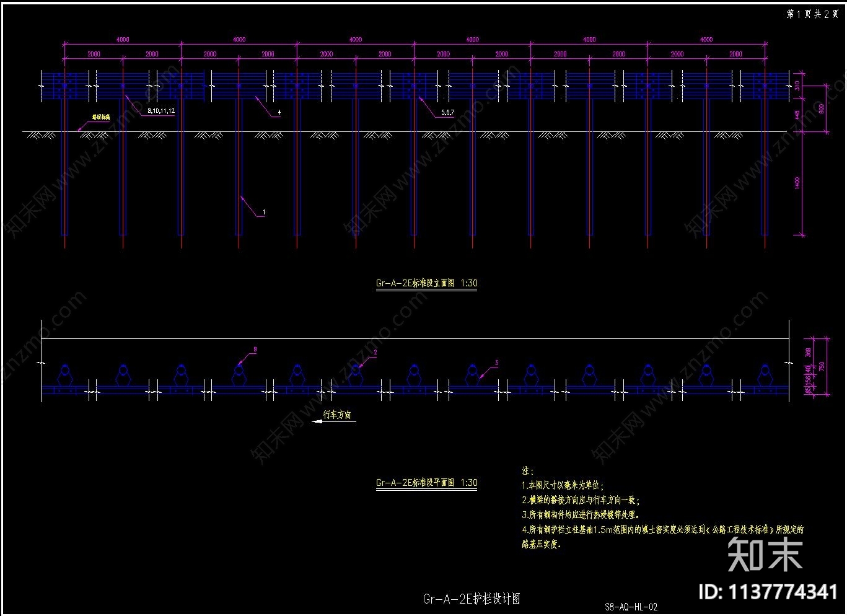Viewport: 847px width, 616px height.
Task: Select the Gr-A-2E标准段平面图 1:30 title
Action: [426, 483]
